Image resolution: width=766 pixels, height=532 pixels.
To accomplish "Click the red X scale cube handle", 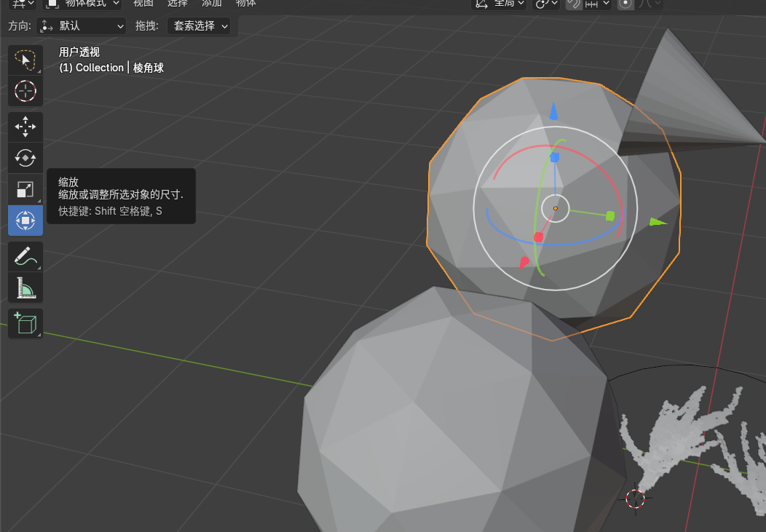I will (538, 237).
